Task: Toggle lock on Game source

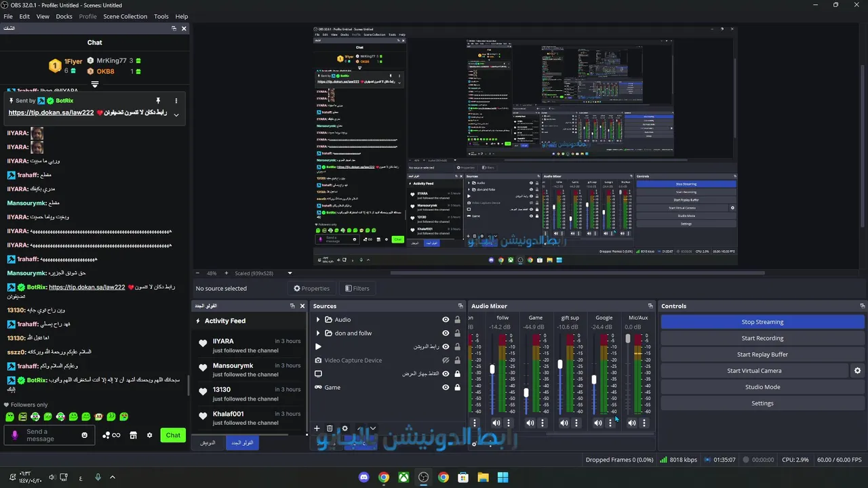Action: pyautogui.click(x=458, y=388)
